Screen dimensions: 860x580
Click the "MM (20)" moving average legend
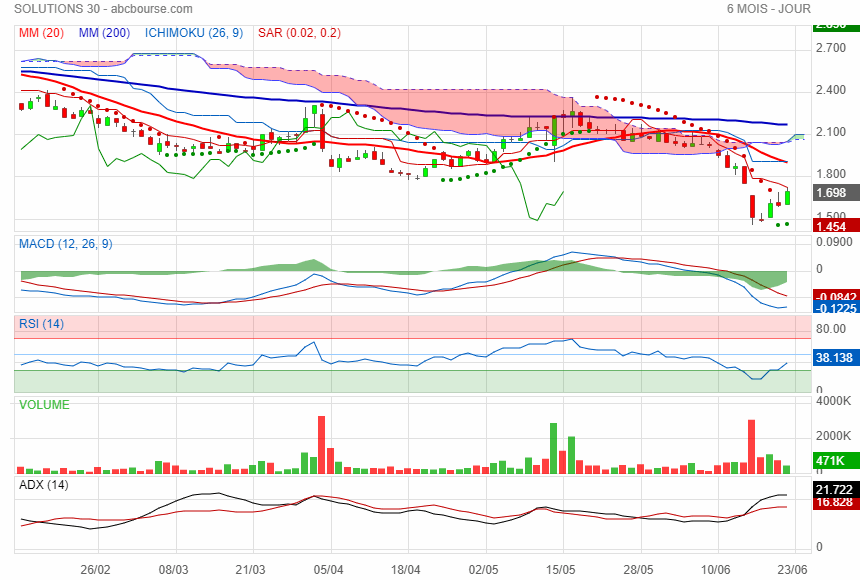coord(41,33)
